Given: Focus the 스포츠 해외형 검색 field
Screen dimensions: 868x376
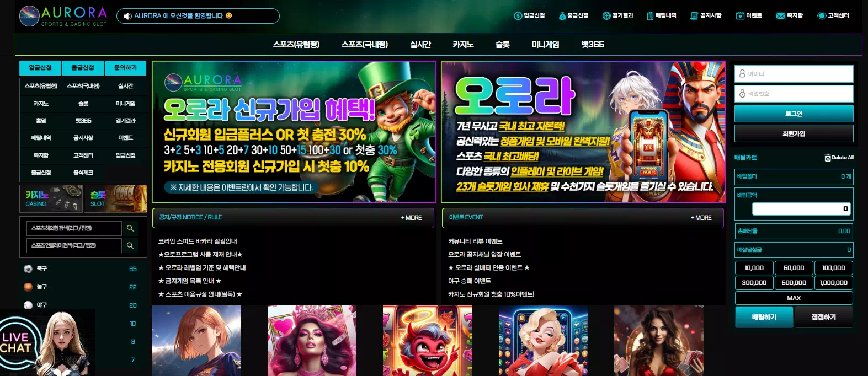Looking at the screenshot, I should point(74,228).
